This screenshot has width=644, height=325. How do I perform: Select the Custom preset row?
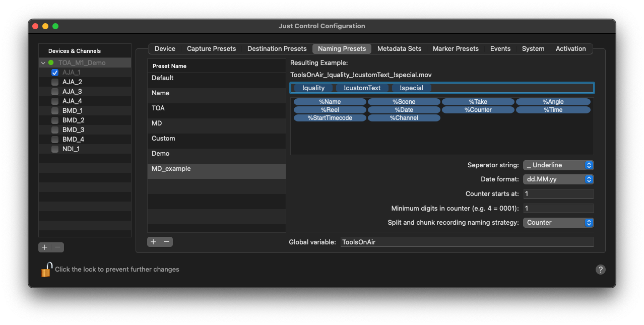point(217,141)
